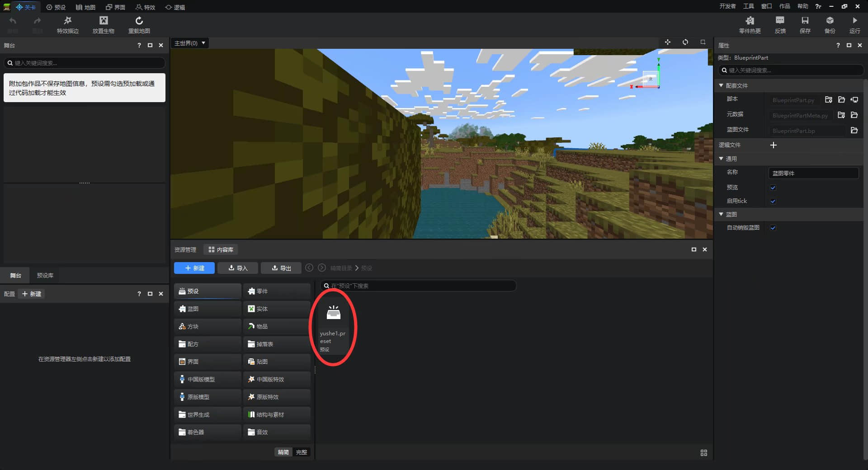
Task: Click the 导入 import button
Action: pyautogui.click(x=238, y=268)
